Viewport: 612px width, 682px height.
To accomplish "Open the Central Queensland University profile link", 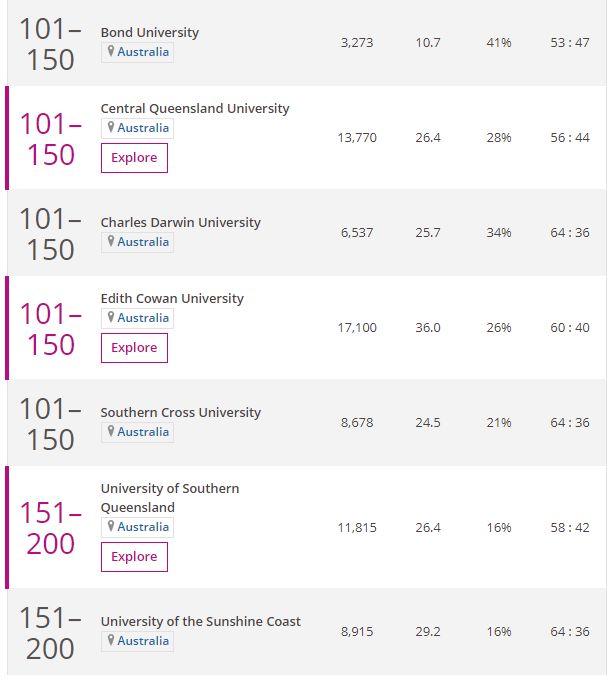I will (x=195, y=109).
